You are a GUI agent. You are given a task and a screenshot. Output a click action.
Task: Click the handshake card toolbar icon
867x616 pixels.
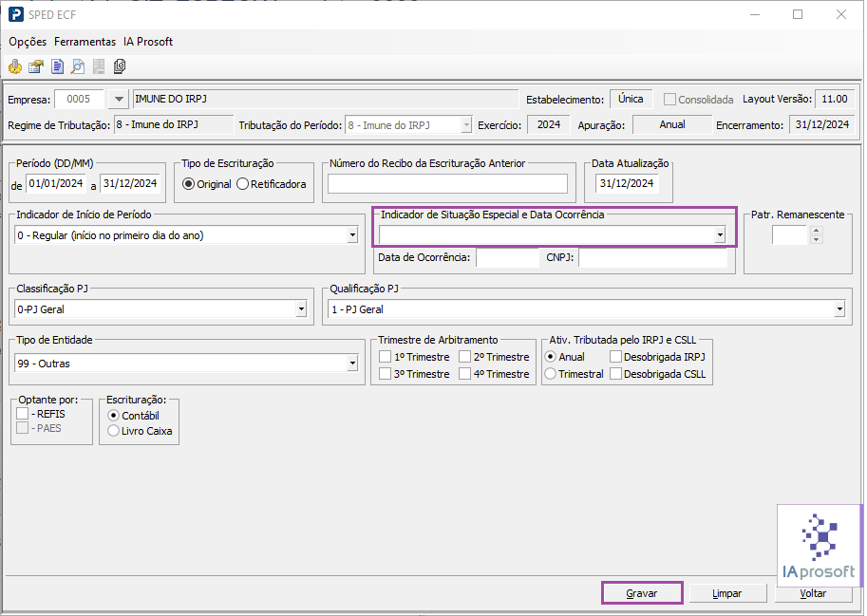click(x=36, y=66)
